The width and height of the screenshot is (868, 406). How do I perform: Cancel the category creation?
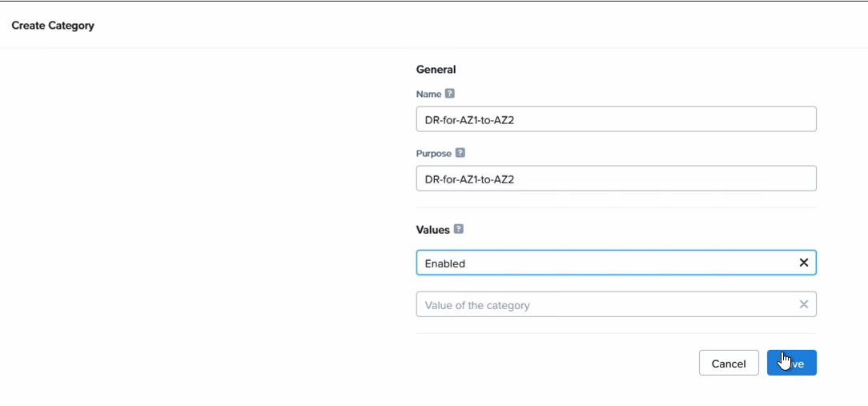(x=729, y=363)
